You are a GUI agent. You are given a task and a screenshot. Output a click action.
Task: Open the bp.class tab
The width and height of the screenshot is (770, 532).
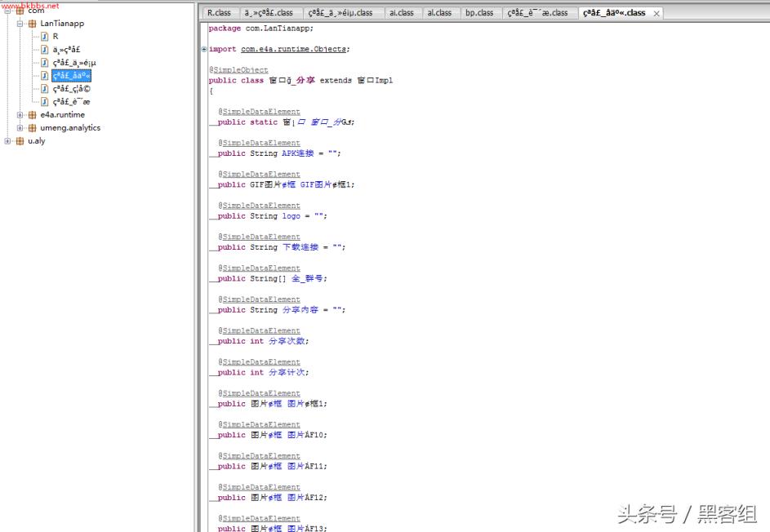point(479,13)
